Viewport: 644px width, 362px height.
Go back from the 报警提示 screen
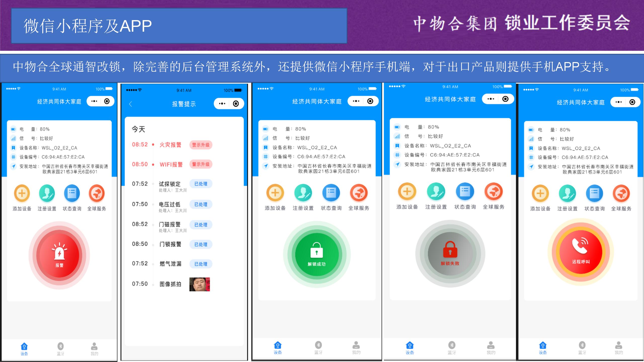click(130, 104)
